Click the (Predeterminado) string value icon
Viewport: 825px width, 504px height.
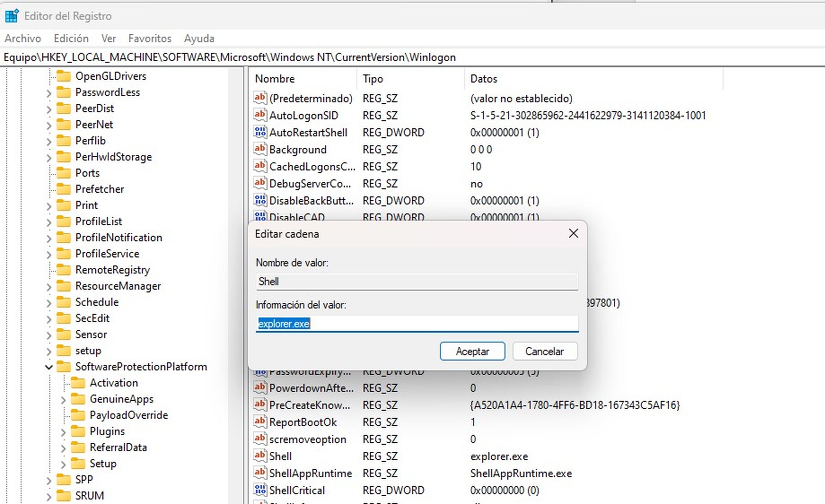coord(260,98)
